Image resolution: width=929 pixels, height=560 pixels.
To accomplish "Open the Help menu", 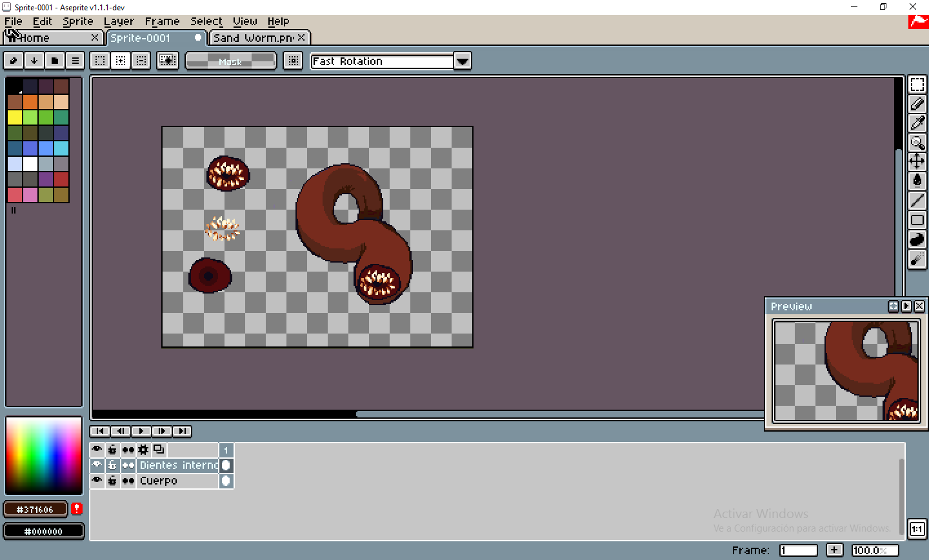I will 279,21.
